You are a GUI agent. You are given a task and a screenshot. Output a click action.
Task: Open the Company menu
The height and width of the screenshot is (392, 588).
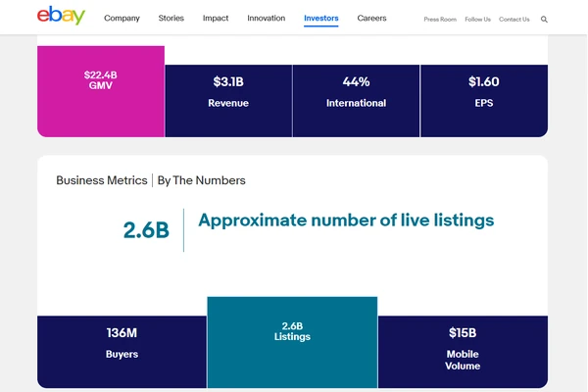tap(122, 18)
